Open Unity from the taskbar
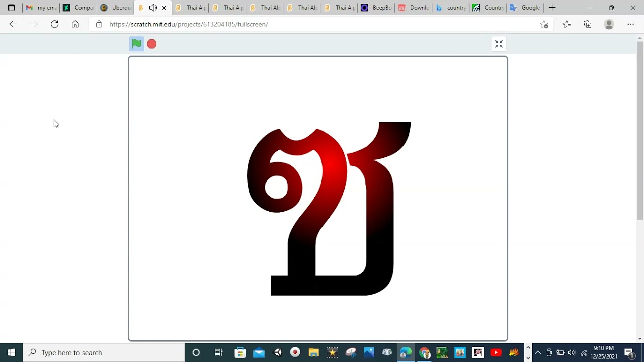The width and height of the screenshot is (644, 362). tap(277, 352)
